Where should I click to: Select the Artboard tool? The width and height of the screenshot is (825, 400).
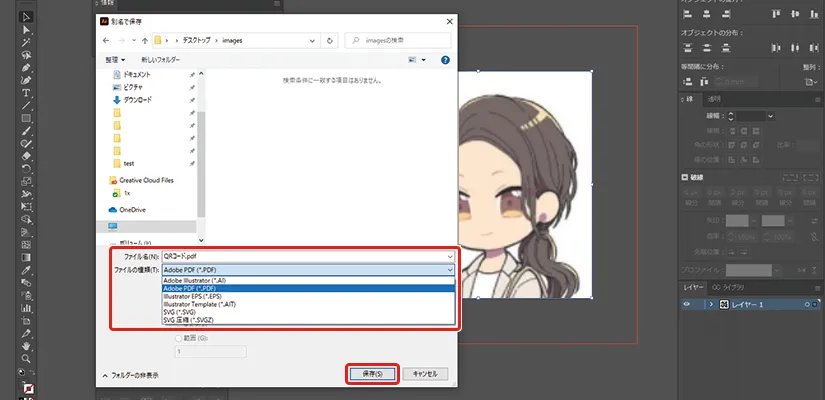click(26, 321)
